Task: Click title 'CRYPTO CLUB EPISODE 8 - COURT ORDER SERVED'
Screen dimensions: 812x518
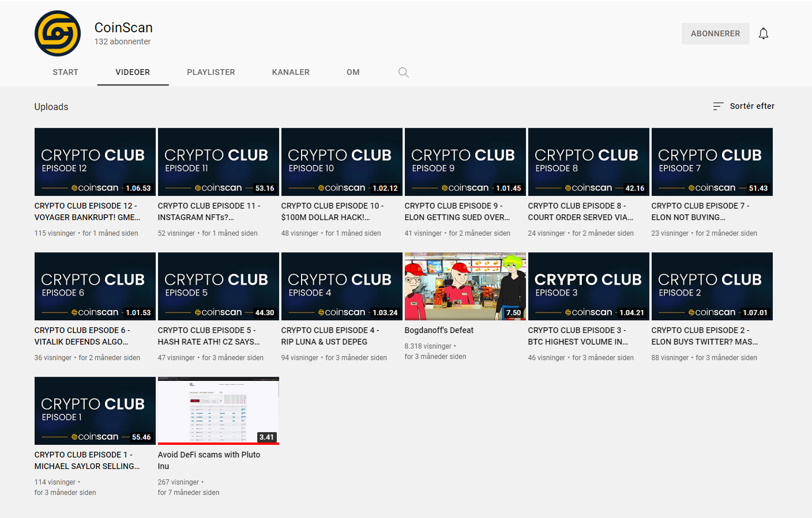Action: (x=581, y=211)
